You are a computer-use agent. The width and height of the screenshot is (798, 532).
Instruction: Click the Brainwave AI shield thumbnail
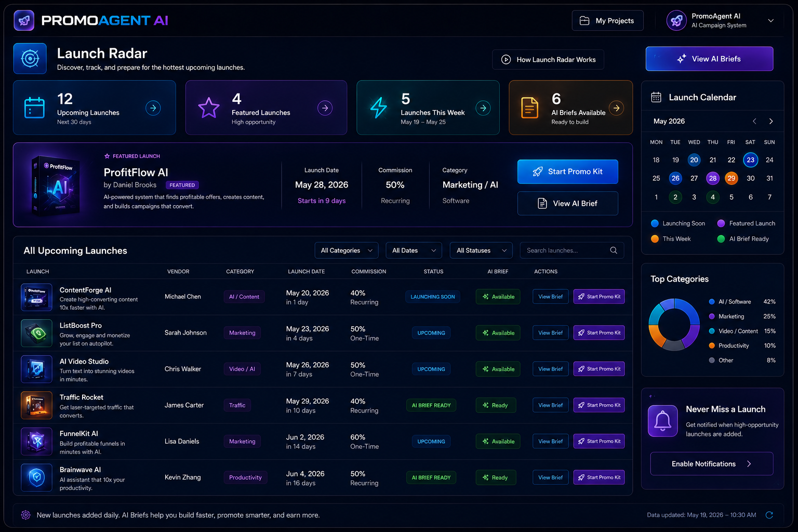click(x=36, y=477)
